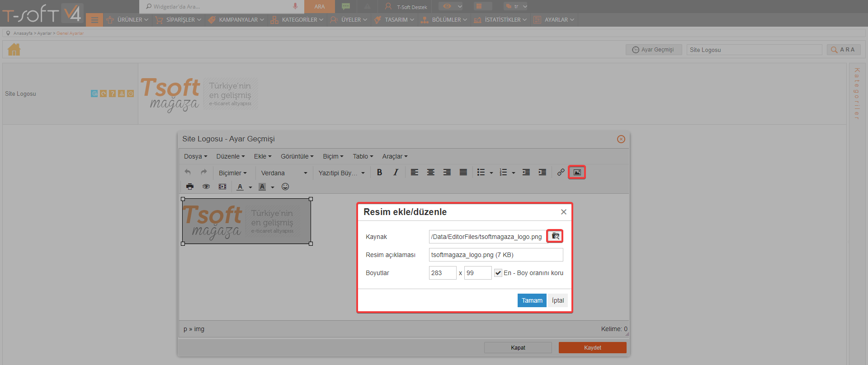This screenshot has height=365, width=868.
Task: Click the redo arrow in the editor
Action: click(204, 172)
